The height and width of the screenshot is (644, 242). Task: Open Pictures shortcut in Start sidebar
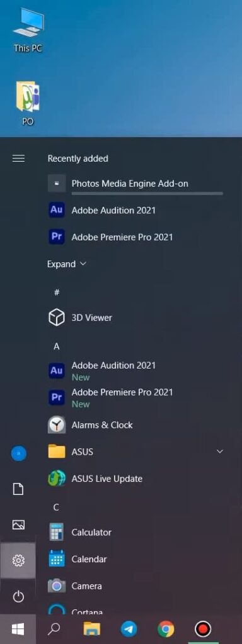click(18, 525)
